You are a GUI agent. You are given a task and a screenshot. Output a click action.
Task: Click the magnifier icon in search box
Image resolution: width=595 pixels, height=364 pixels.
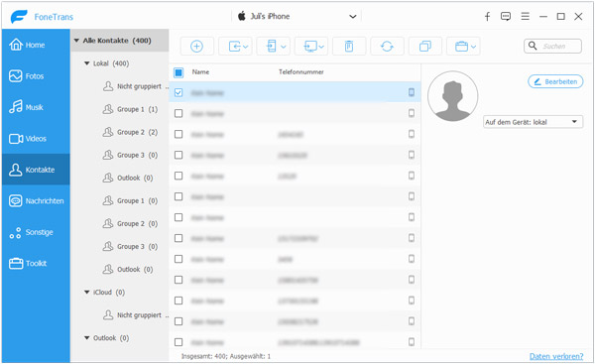coord(533,46)
